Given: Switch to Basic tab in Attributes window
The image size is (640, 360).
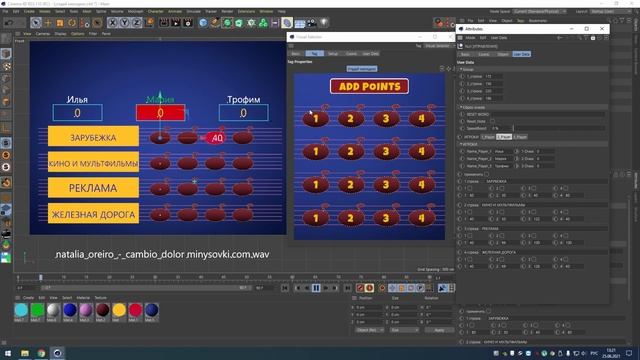Looking at the screenshot, I should click(x=465, y=54).
